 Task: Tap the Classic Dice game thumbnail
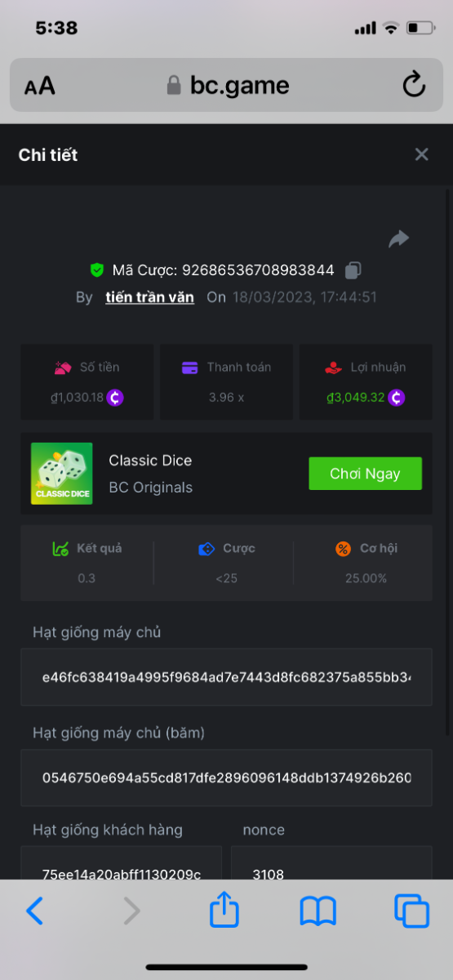tap(62, 474)
